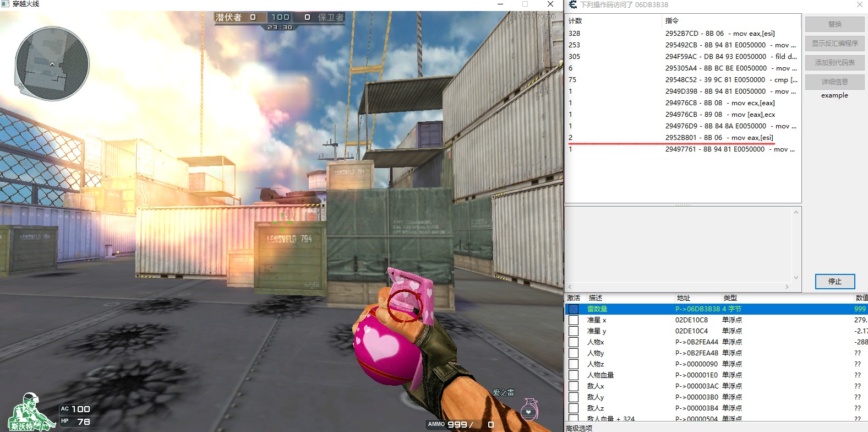Viewport: 868px width, 432px height.
Task: Minimize the 穿越火线 game window
Action: (x=500, y=4)
